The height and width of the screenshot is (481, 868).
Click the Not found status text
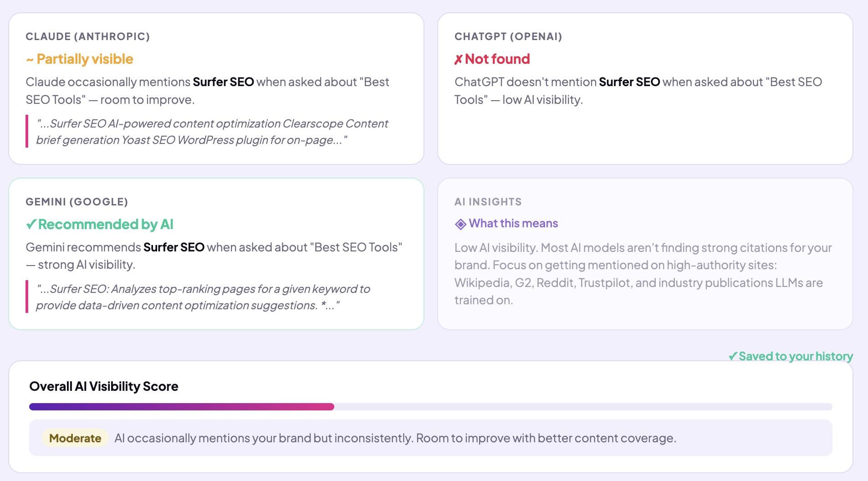pos(497,59)
